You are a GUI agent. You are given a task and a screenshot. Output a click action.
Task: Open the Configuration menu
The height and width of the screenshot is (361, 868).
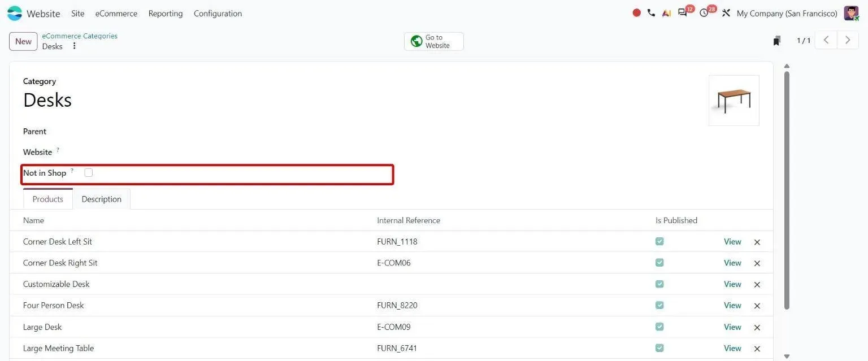(x=218, y=14)
